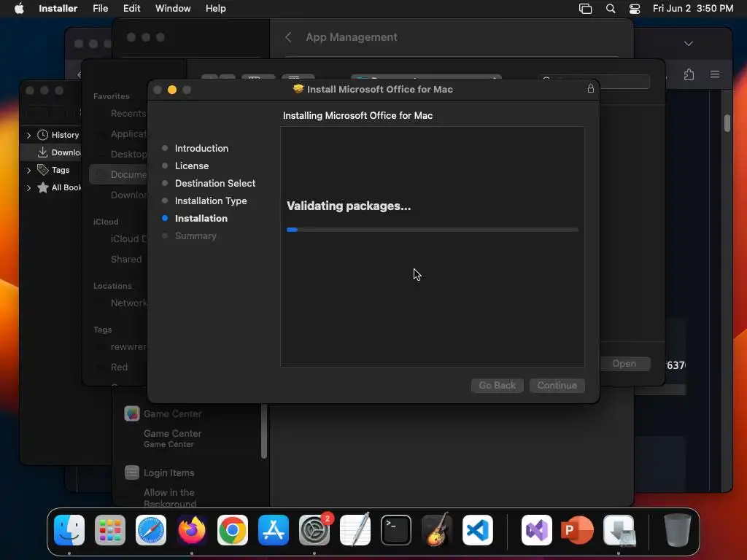Click the Validating packages status text
Screen dimensions: 747x560
point(349,206)
